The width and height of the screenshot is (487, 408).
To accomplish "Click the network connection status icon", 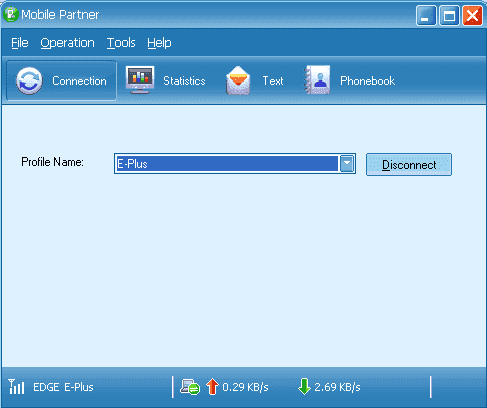I will tap(190, 387).
